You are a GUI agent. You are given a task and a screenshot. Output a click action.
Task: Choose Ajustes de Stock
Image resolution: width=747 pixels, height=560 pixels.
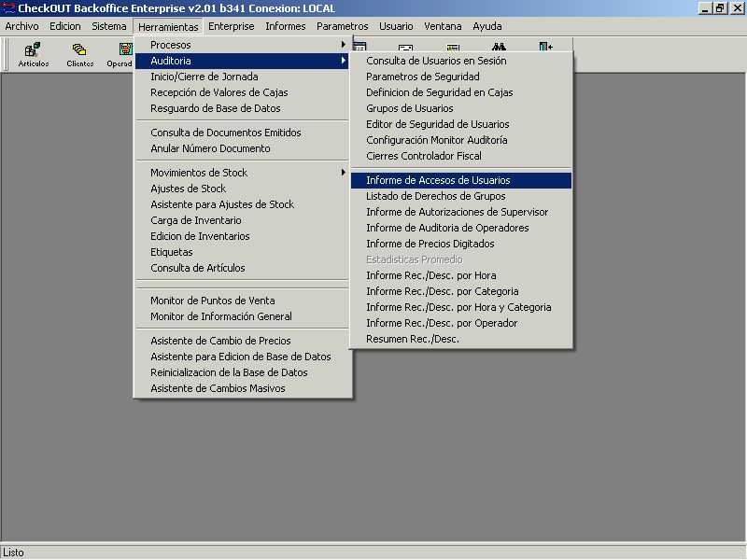pyautogui.click(x=243, y=189)
